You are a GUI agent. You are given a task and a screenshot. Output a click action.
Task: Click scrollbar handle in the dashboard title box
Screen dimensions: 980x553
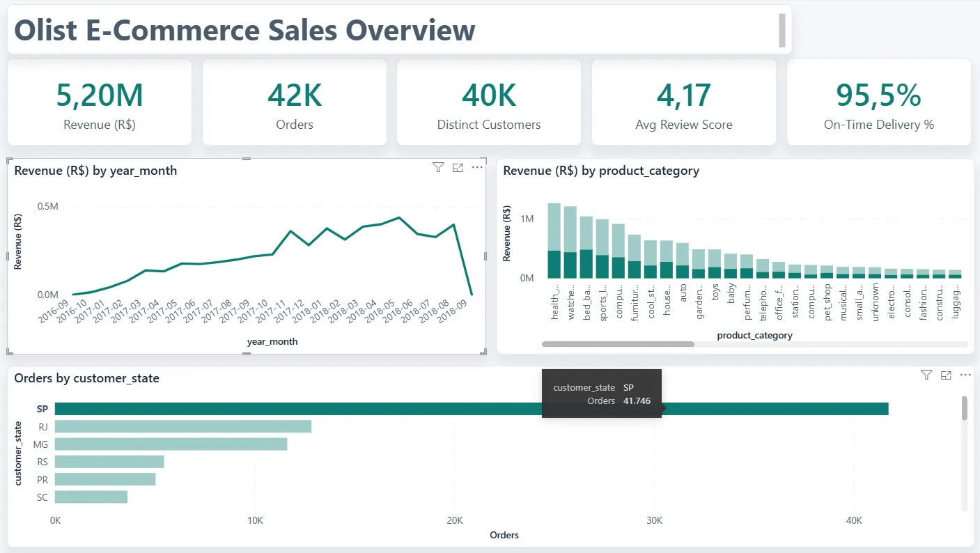[x=782, y=30]
